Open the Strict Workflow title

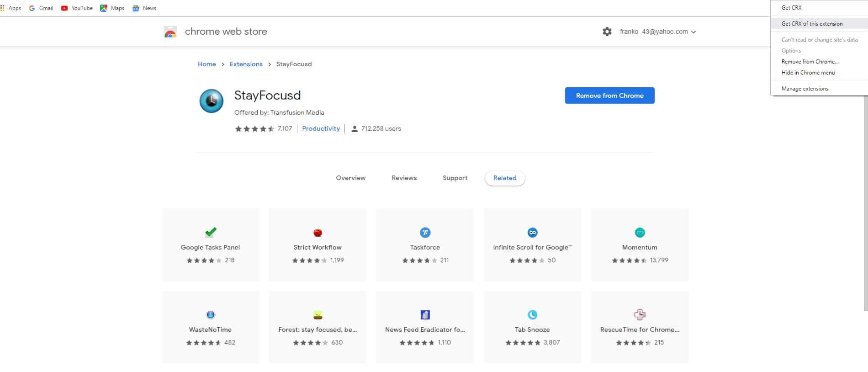pyautogui.click(x=318, y=247)
